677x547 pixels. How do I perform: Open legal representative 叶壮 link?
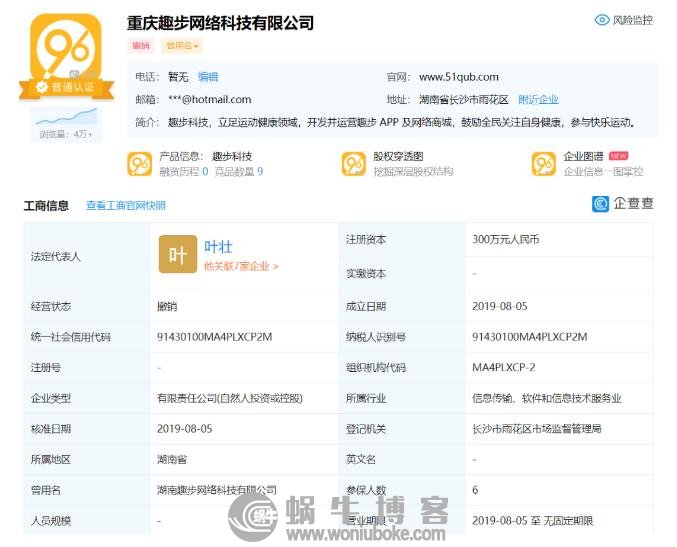tap(218, 247)
